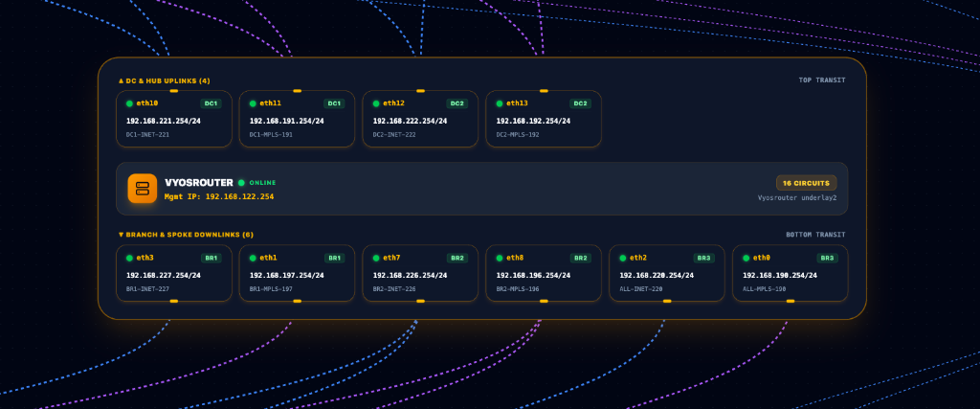Image resolution: width=980 pixels, height=409 pixels.
Task: Click the DC2 tag on eth13
Action: click(581, 103)
